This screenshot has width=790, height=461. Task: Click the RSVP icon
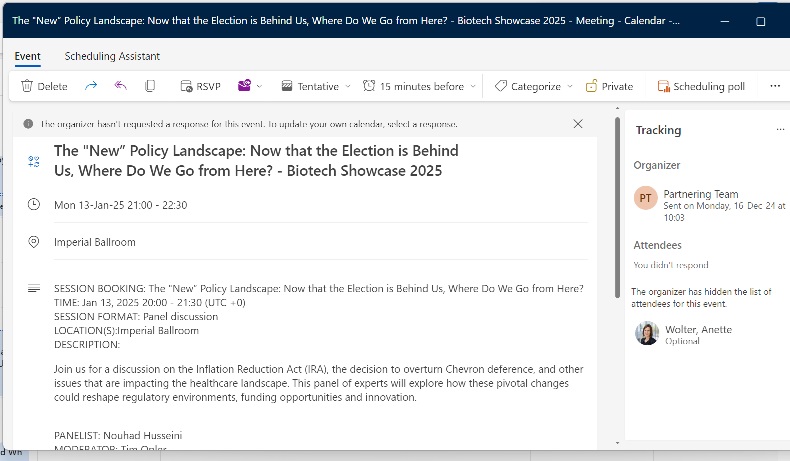point(186,86)
